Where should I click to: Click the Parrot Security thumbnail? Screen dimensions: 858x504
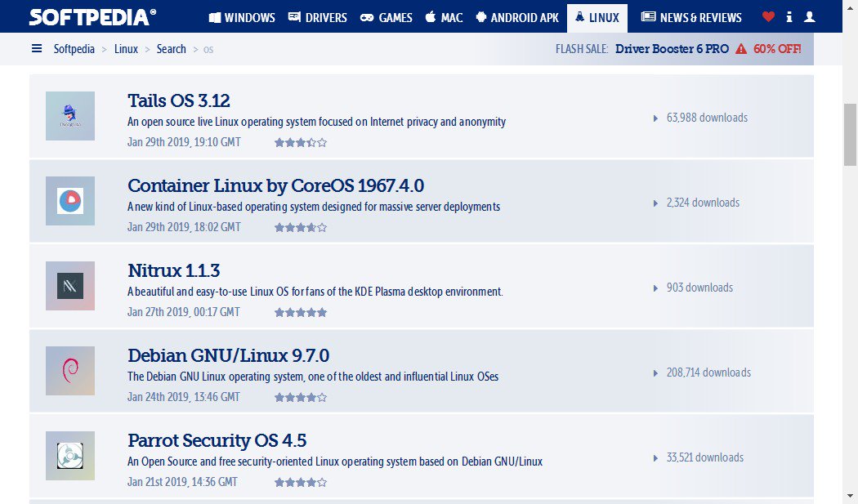coord(70,455)
